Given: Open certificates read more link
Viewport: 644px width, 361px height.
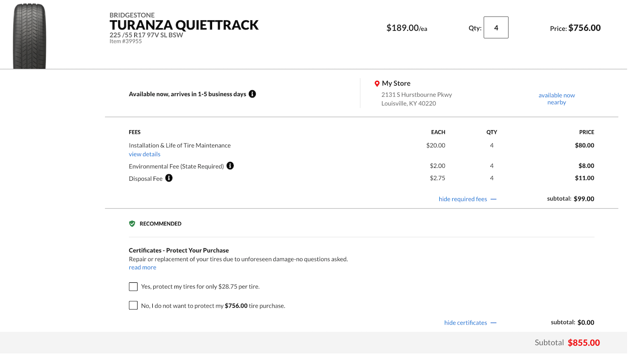Looking at the screenshot, I should (143, 267).
